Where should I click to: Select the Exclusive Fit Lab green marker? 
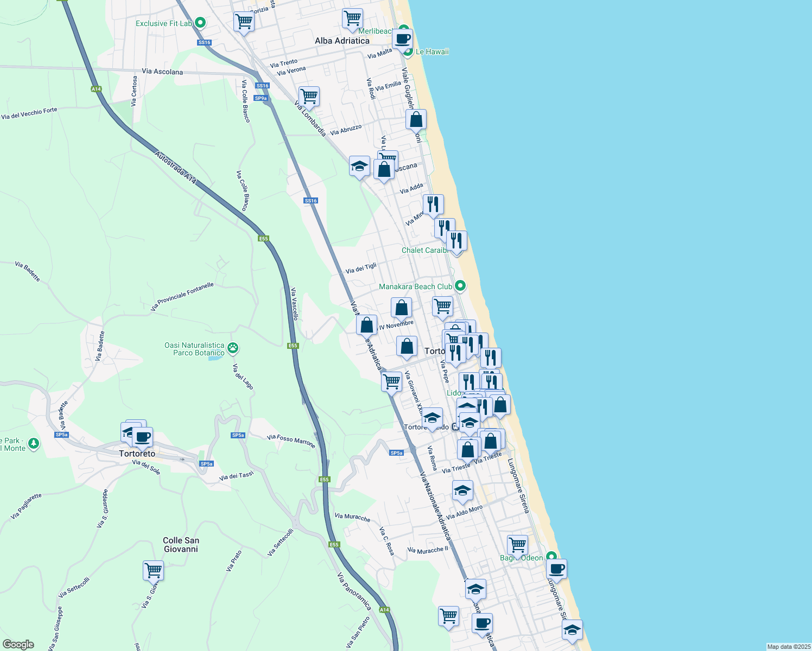pos(200,23)
